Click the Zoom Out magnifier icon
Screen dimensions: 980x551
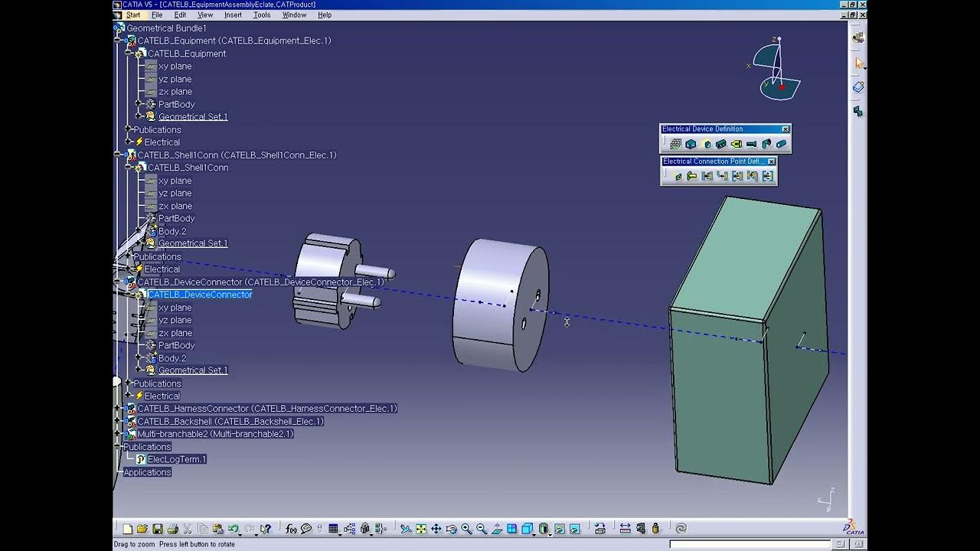(x=482, y=529)
